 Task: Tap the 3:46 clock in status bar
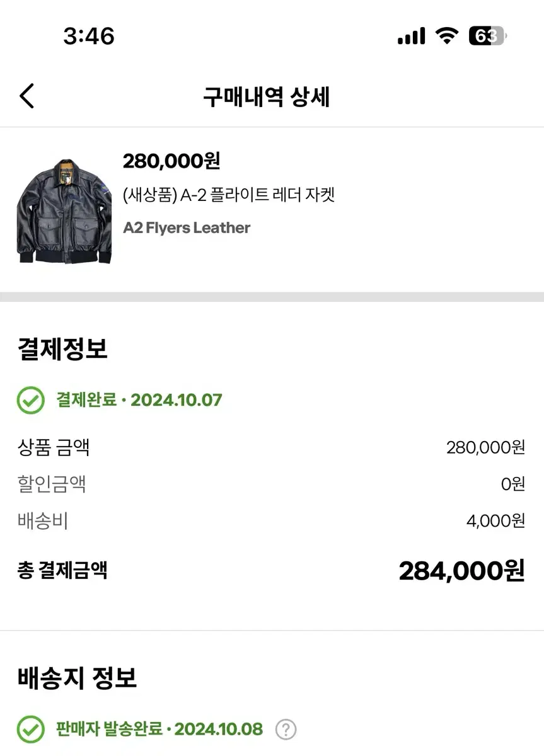click(x=89, y=37)
